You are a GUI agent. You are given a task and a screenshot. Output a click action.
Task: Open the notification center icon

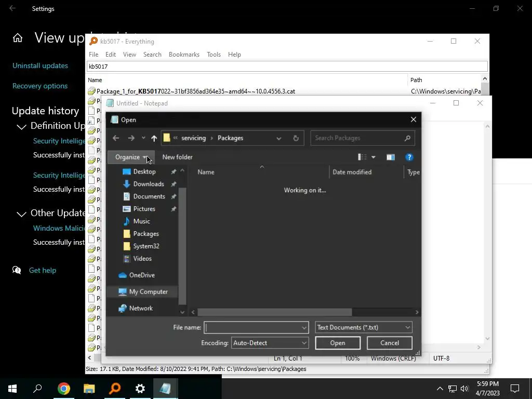(x=515, y=389)
